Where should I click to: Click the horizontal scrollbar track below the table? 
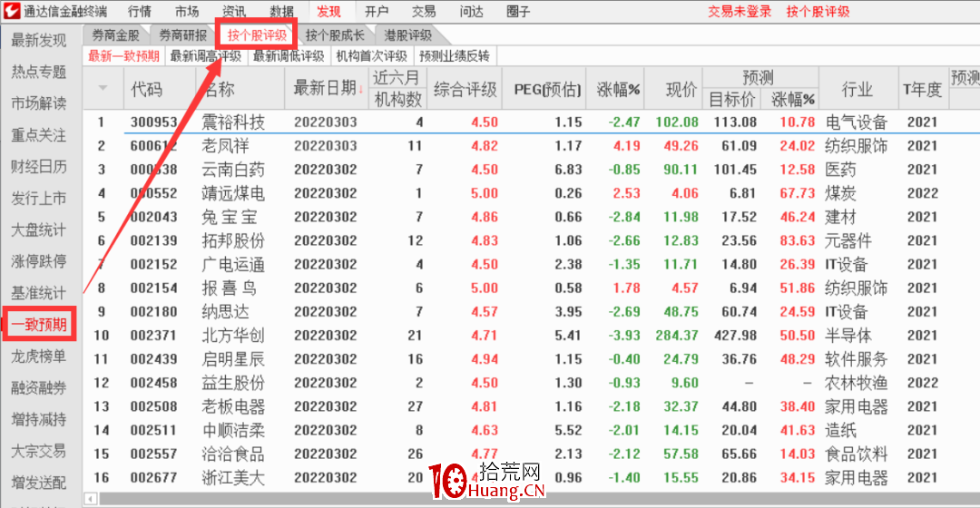(539, 499)
